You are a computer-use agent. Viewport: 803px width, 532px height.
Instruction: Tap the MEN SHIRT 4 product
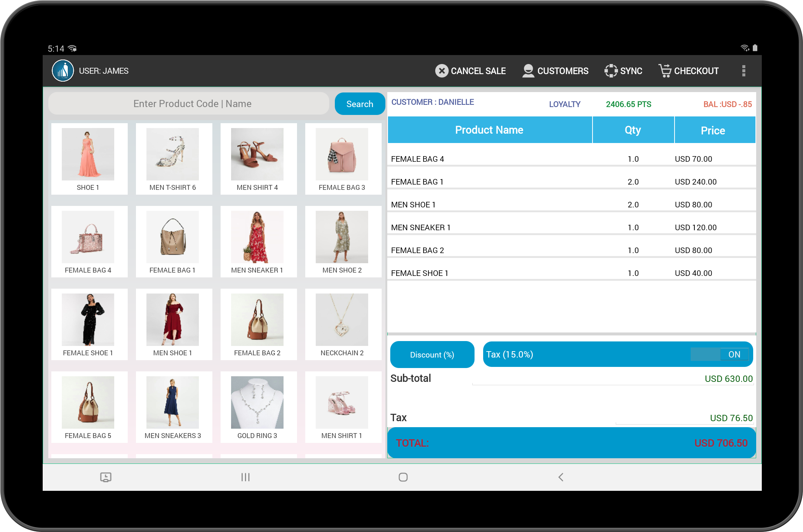pos(259,159)
